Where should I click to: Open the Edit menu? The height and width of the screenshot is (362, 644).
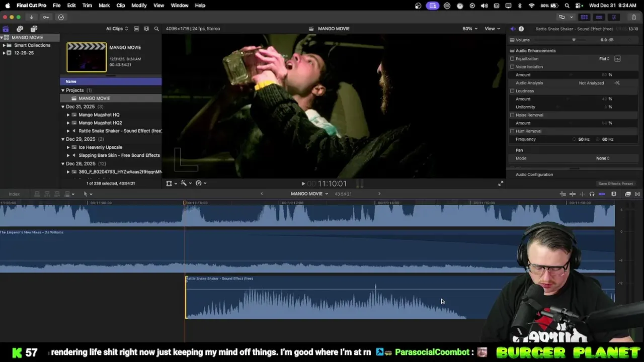point(71,6)
